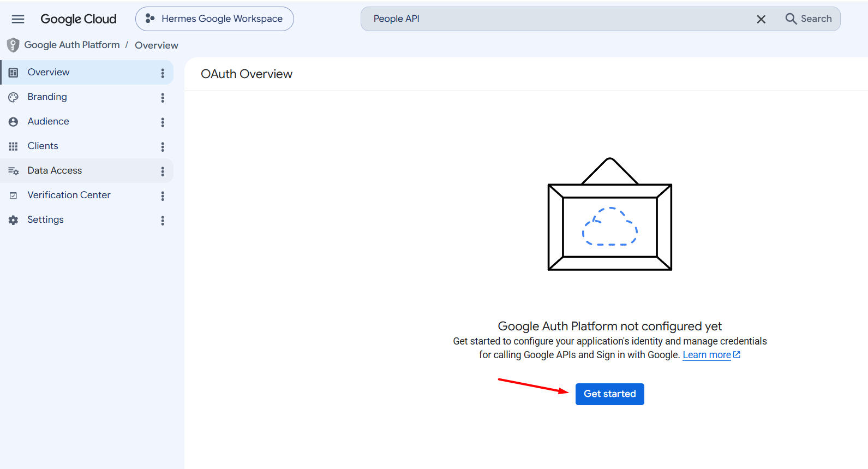Click the Verification Center checkbox icon

[14, 195]
